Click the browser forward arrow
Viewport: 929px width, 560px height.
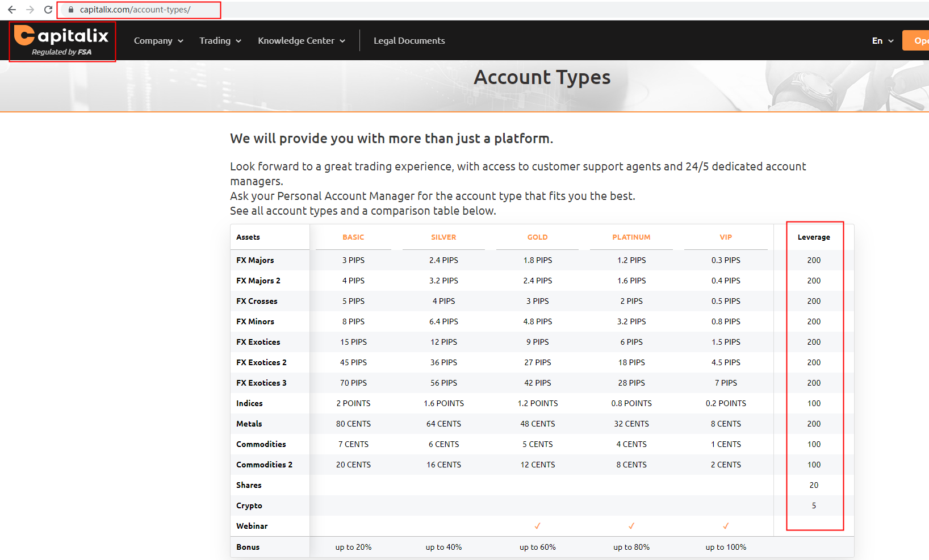point(30,10)
